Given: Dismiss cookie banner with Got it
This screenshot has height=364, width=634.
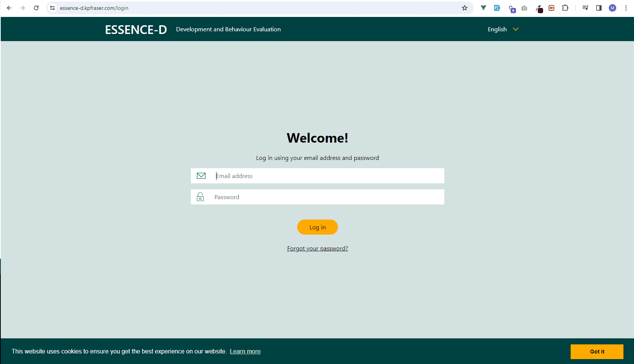Looking at the screenshot, I should [x=597, y=352].
